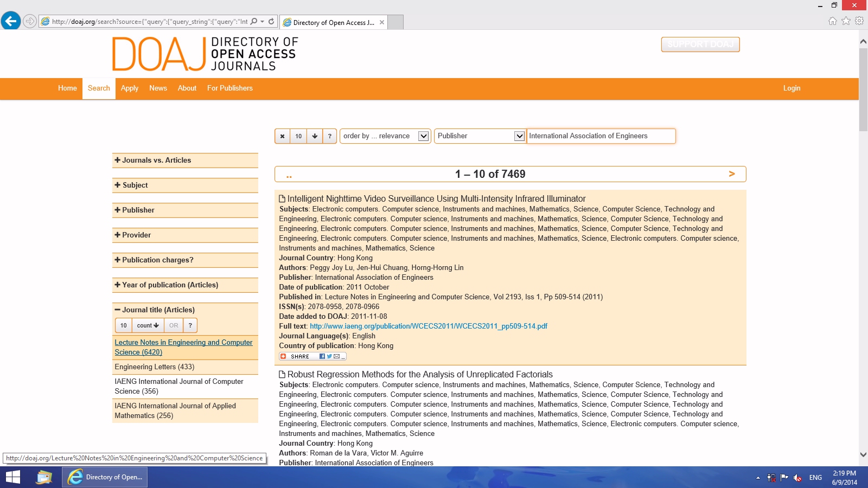This screenshot has width=868, height=488.
Task: Click the search help question mark button
Action: pyautogui.click(x=330, y=136)
